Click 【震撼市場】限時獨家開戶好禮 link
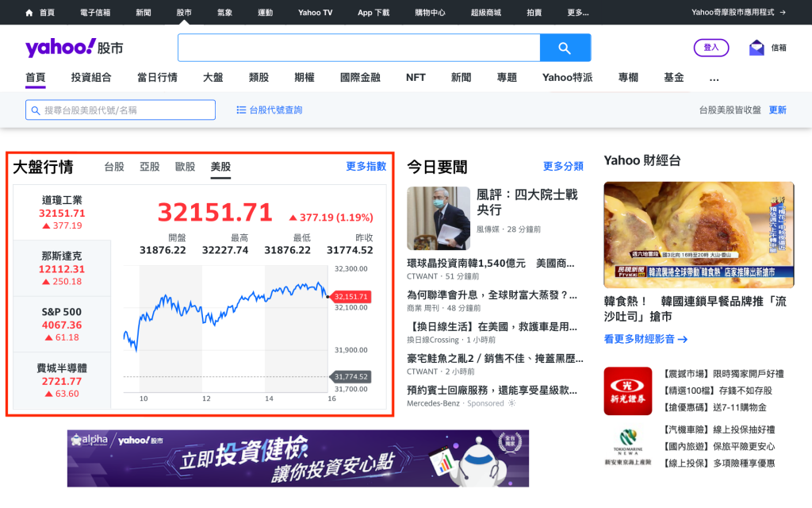 pyautogui.click(x=723, y=374)
